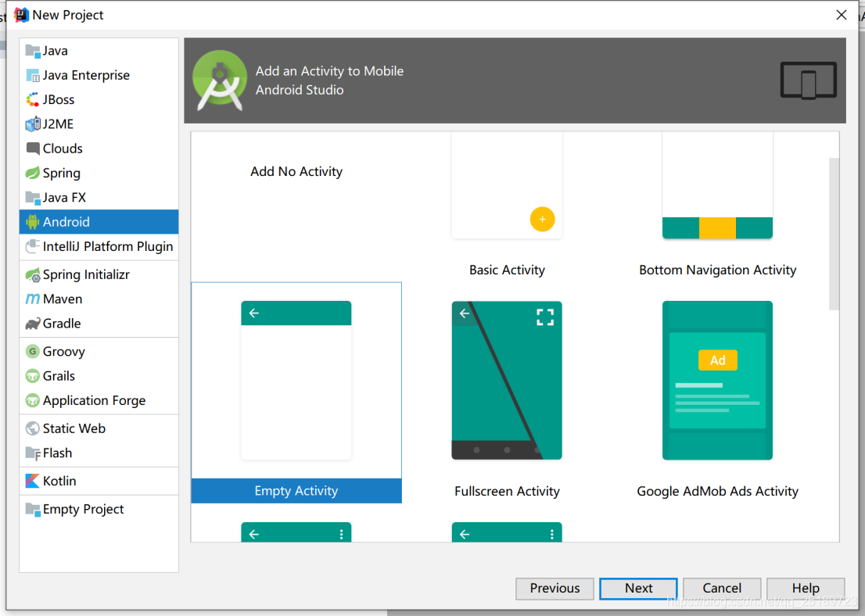Click the Spring leaf icon
865x616 pixels.
[33, 174]
